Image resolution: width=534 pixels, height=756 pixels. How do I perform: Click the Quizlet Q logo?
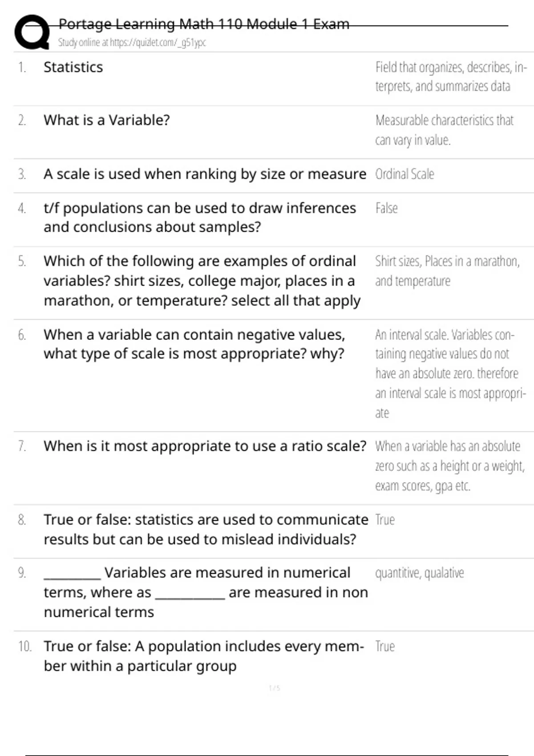[x=32, y=32]
